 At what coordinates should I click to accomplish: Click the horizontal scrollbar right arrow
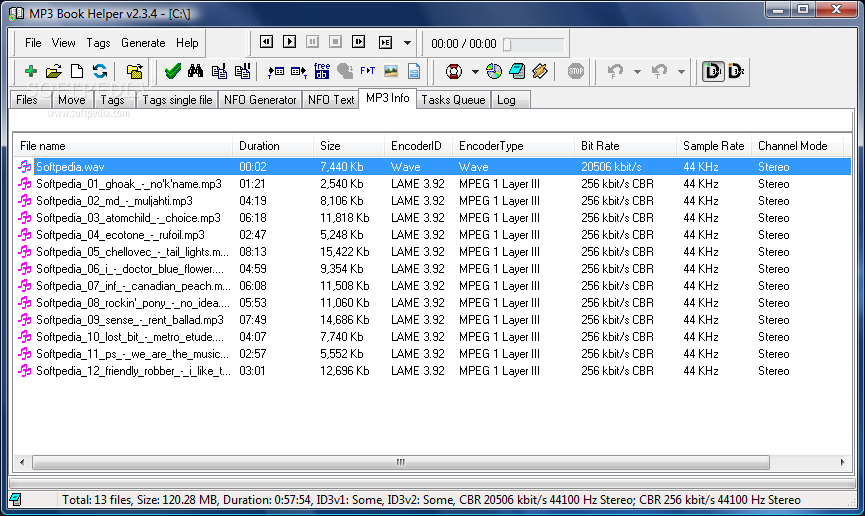842,462
